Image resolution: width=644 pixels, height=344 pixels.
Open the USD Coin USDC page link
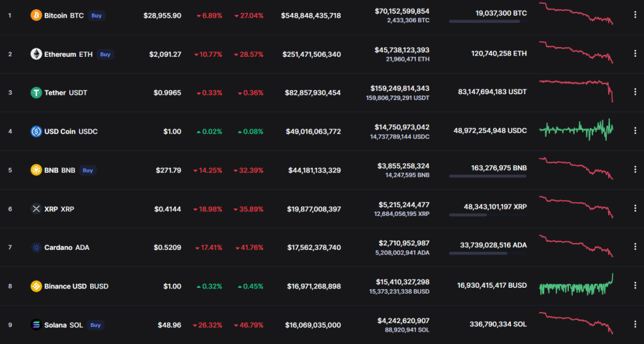(71, 131)
